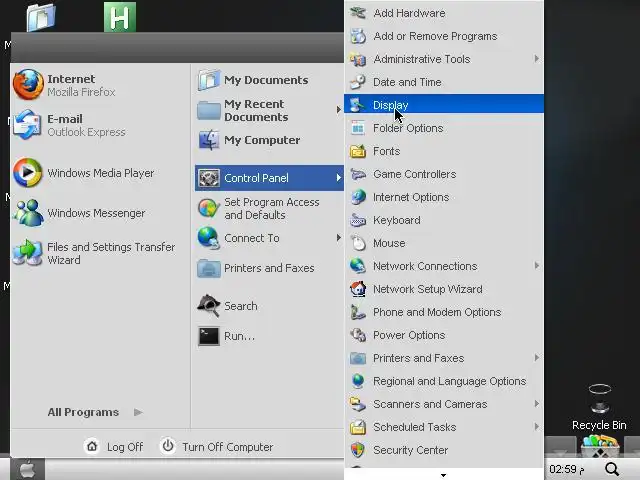The height and width of the screenshot is (480, 640).
Task: Click the "Mozilla Firefox" subtitle text
Action: pos(81,92)
